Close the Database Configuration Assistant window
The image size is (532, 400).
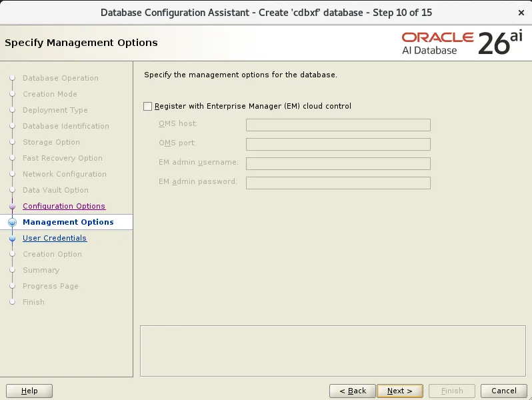pyautogui.click(x=521, y=13)
